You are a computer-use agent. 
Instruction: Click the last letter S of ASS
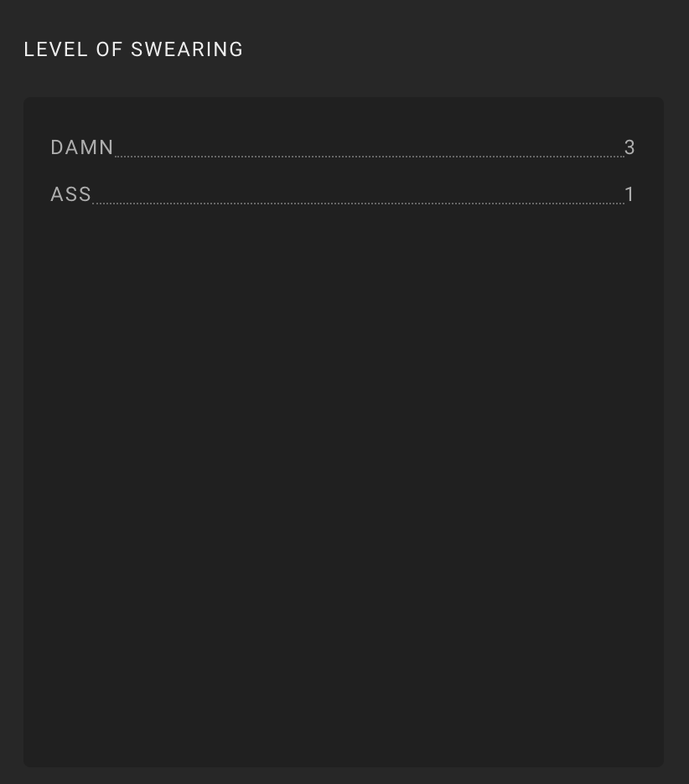pos(85,194)
